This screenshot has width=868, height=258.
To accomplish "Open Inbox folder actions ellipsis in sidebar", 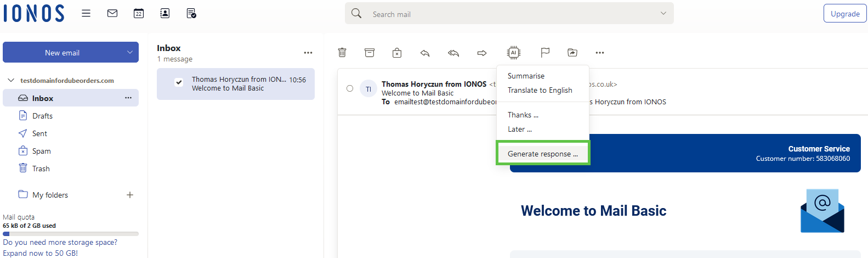I will pos(128,98).
